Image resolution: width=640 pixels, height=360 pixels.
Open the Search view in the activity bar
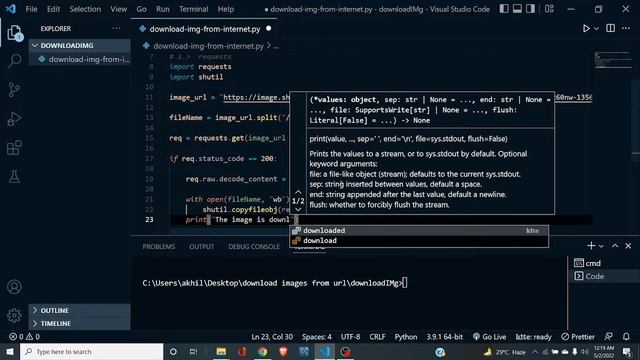point(15,61)
